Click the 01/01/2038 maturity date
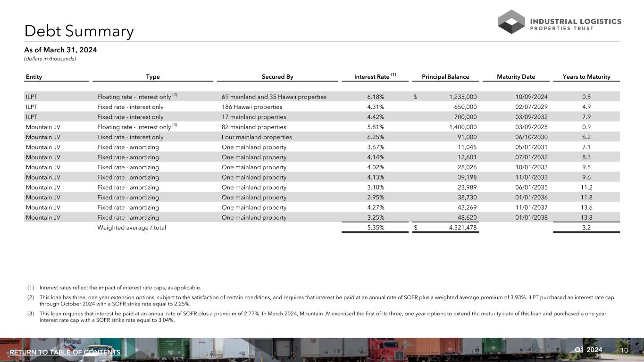Screen dimensions: 644x362 (531, 218)
